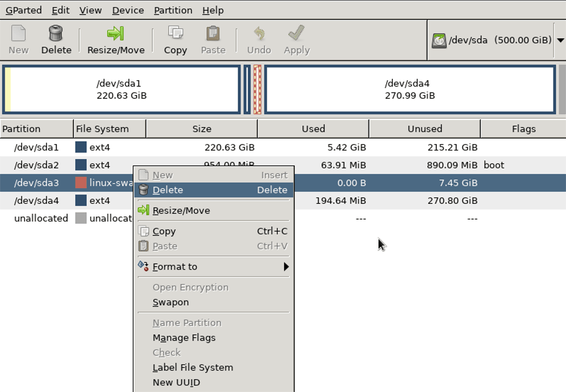Open the View menu
This screenshot has width=566, height=392.
tap(90, 10)
